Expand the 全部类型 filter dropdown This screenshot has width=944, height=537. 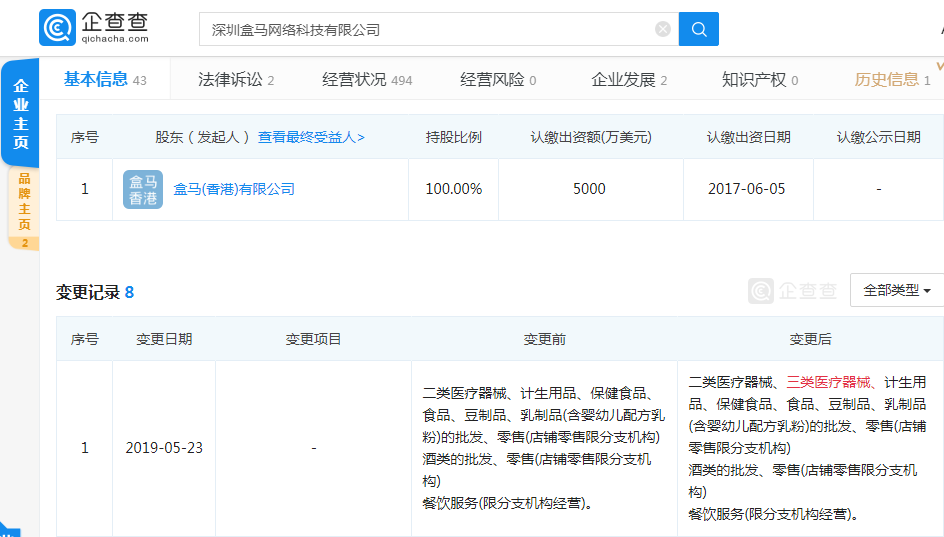point(896,290)
